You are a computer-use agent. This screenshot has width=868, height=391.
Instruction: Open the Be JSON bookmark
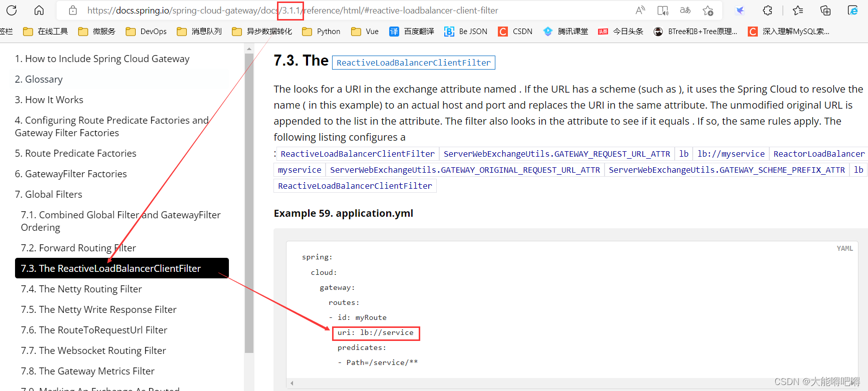point(466,31)
